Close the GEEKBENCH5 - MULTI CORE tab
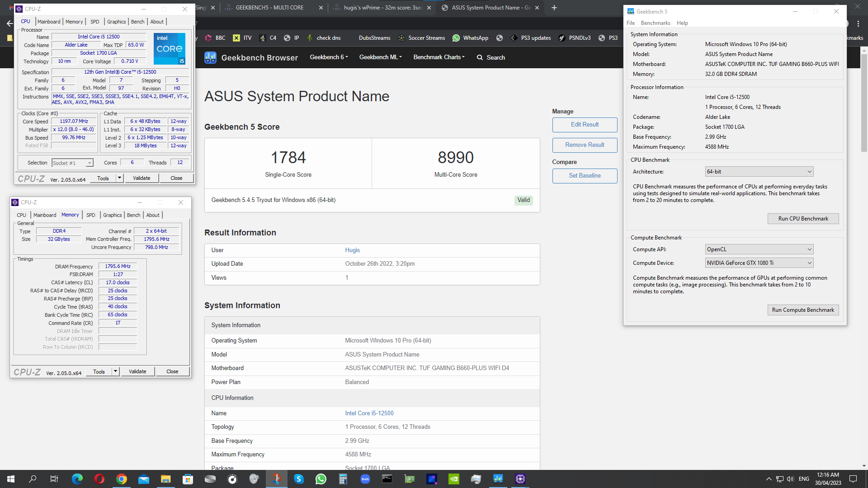868x488 pixels. [321, 8]
